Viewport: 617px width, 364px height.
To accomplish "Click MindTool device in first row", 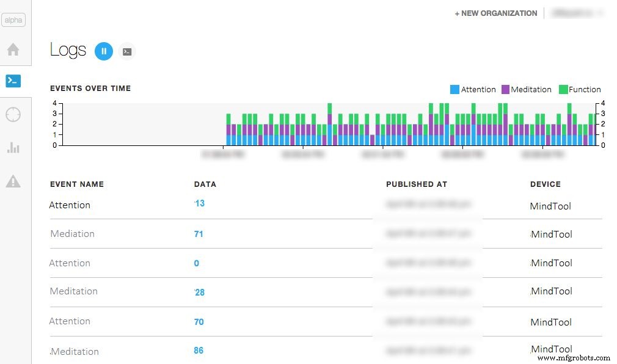I will 550,206.
